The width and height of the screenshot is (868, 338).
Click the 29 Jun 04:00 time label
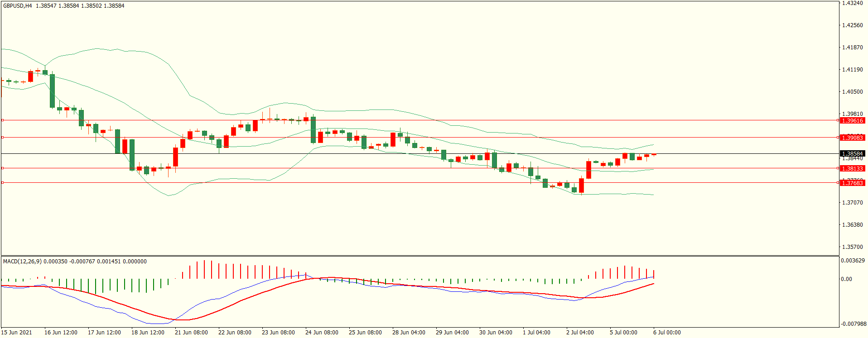pyautogui.click(x=452, y=333)
